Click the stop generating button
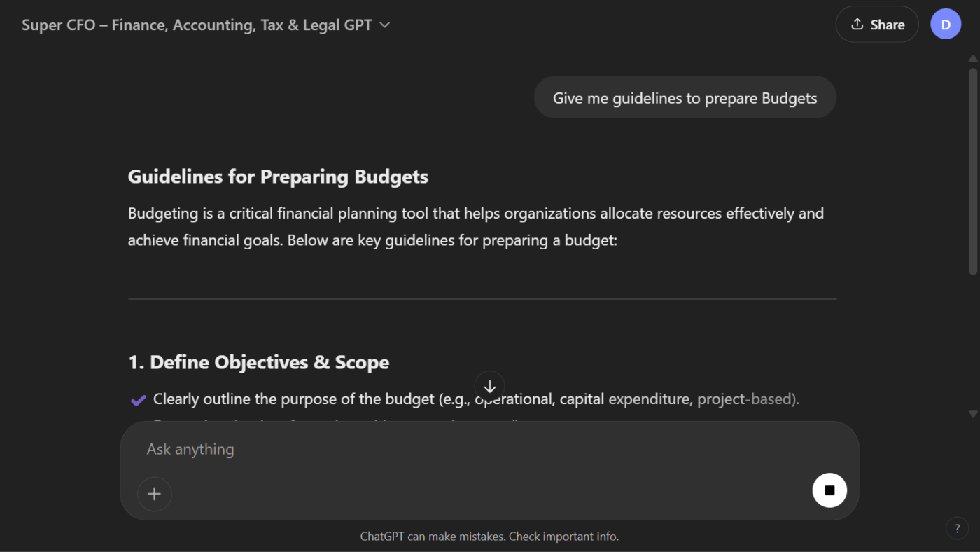Viewport: 980px width, 552px height. point(829,490)
